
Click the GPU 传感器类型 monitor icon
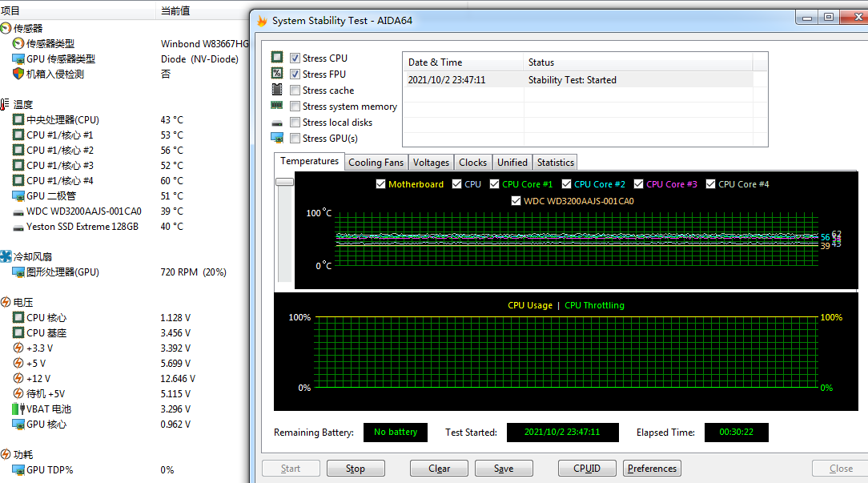(x=18, y=58)
